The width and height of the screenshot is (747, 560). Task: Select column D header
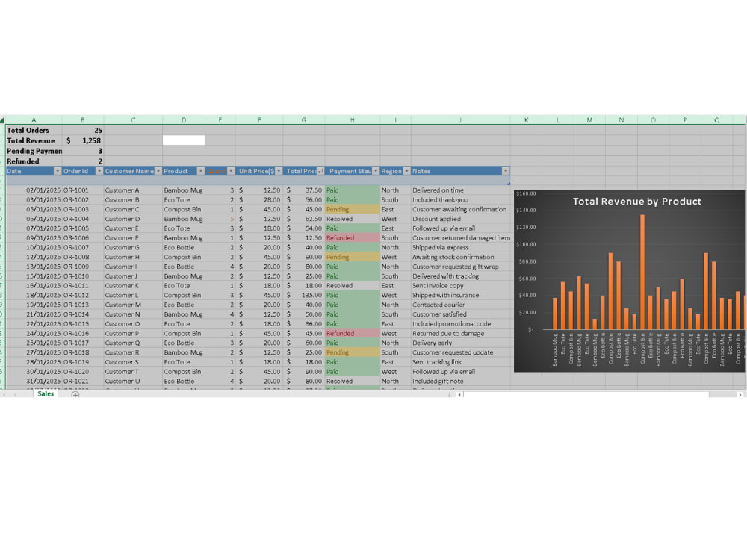pos(184,120)
